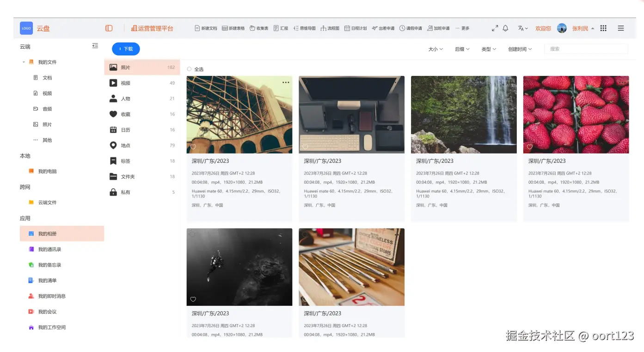The image size is (644, 352).
Task: Expand the 张利民 user menu
Action: pyautogui.click(x=583, y=28)
